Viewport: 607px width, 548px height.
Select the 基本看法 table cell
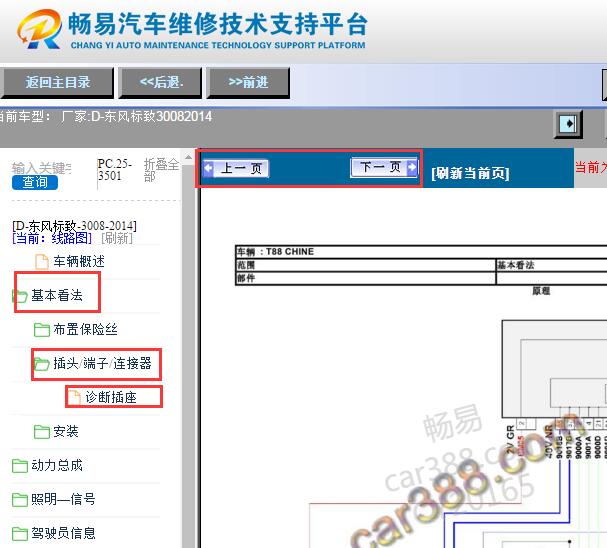click(x=552, y=265)
